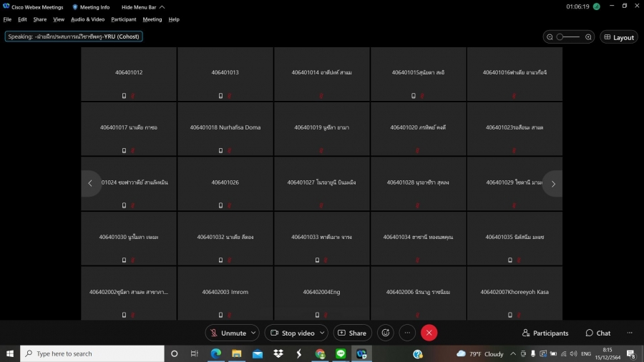Open the Participants panel

tap(545, 333)
